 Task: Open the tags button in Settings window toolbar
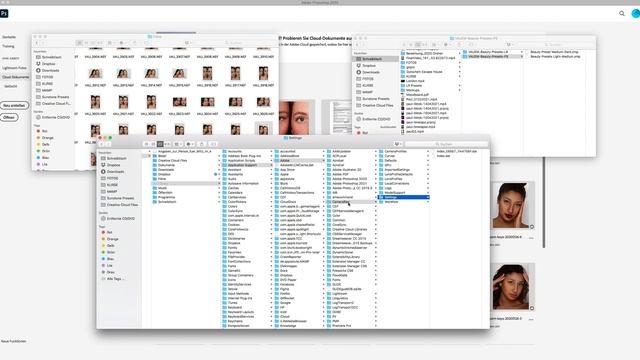coord(213,144)
